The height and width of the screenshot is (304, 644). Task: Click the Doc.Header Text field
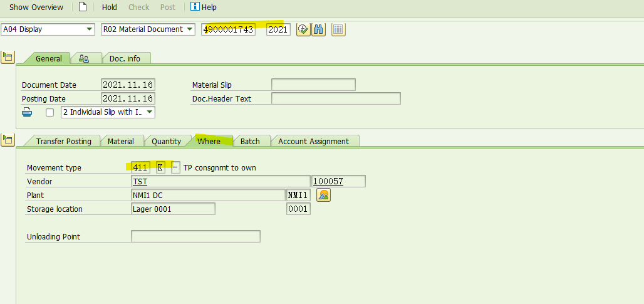pyautogui.click(x=336, y=98)
